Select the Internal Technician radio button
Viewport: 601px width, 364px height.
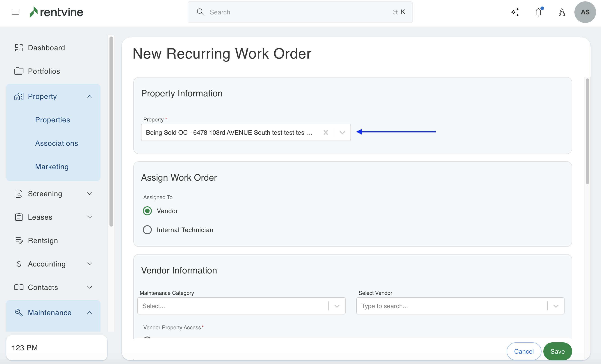147,230
